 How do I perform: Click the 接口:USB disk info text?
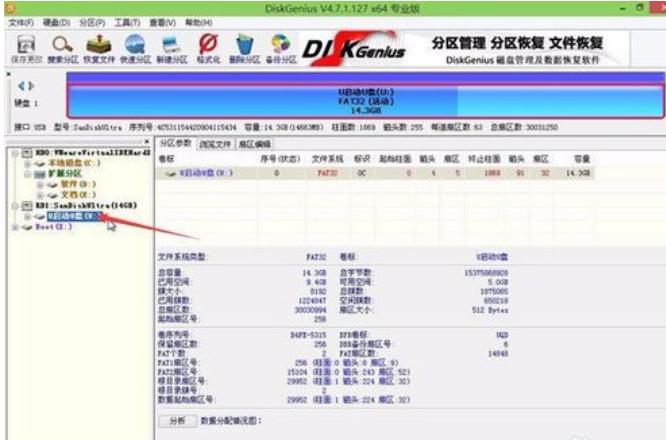point(30,127)
